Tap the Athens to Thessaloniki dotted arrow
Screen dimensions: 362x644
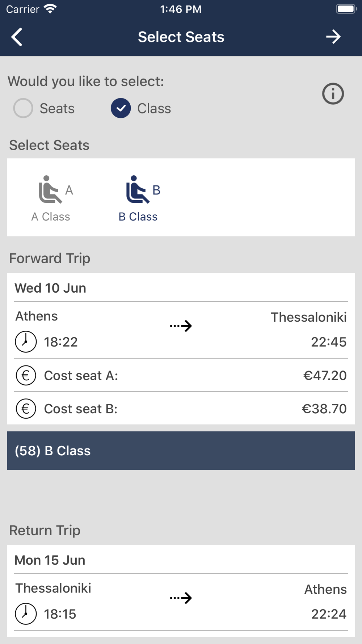[x=181, y=326]
